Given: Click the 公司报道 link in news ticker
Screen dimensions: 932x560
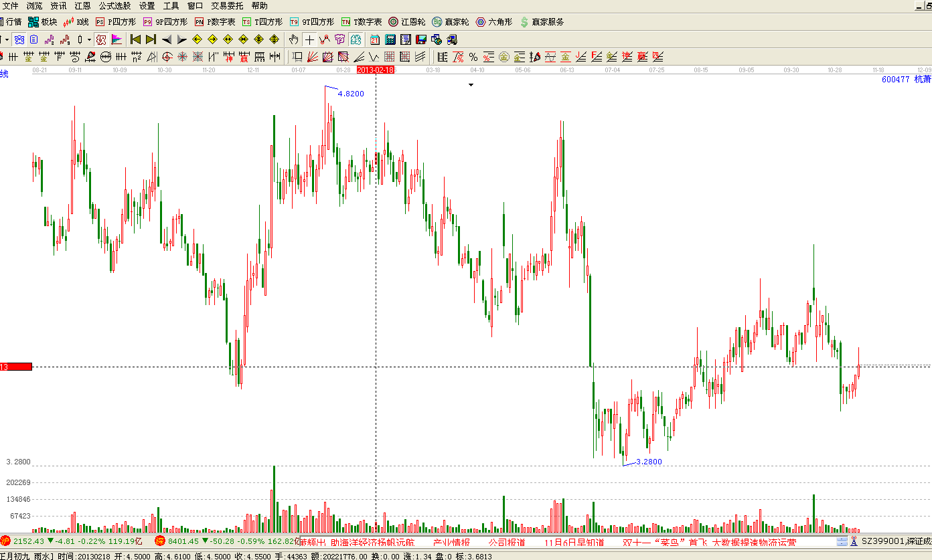Looking at the screenshot, I should coord(506,542).
